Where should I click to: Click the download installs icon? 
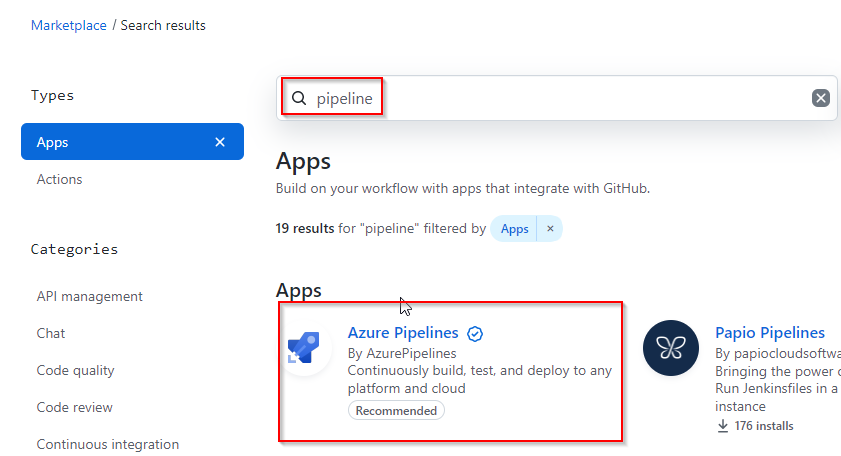[722, 426]
